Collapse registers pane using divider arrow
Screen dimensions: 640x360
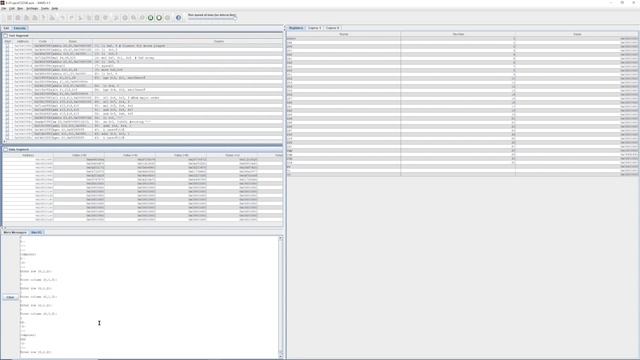click(x=284, y=29)
